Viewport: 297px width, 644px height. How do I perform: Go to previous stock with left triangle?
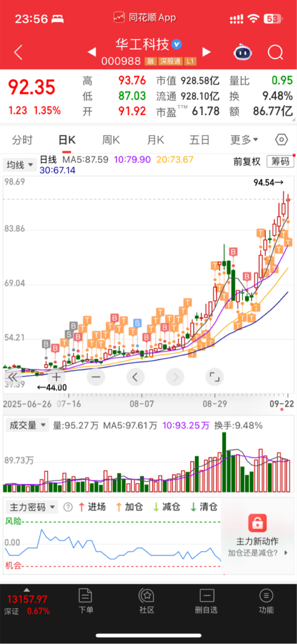92,52
